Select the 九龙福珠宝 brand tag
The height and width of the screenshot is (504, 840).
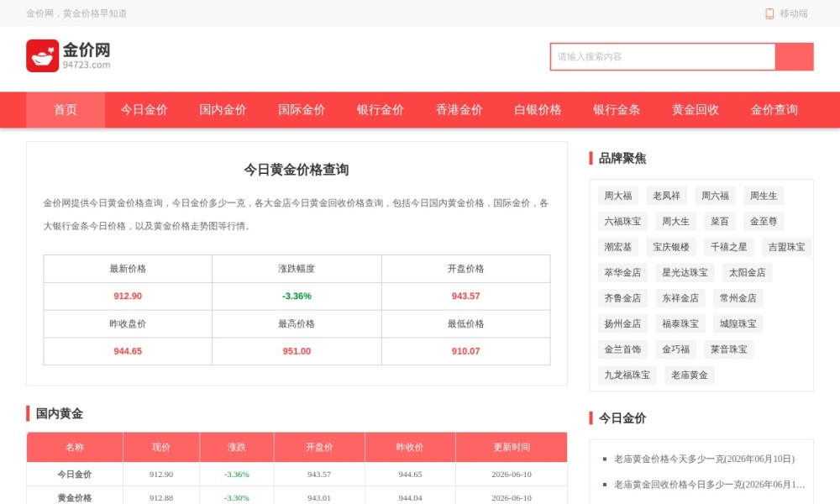627,375
